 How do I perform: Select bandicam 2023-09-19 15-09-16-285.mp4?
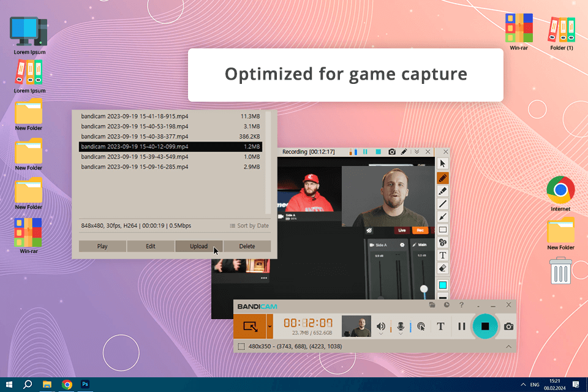171,167
